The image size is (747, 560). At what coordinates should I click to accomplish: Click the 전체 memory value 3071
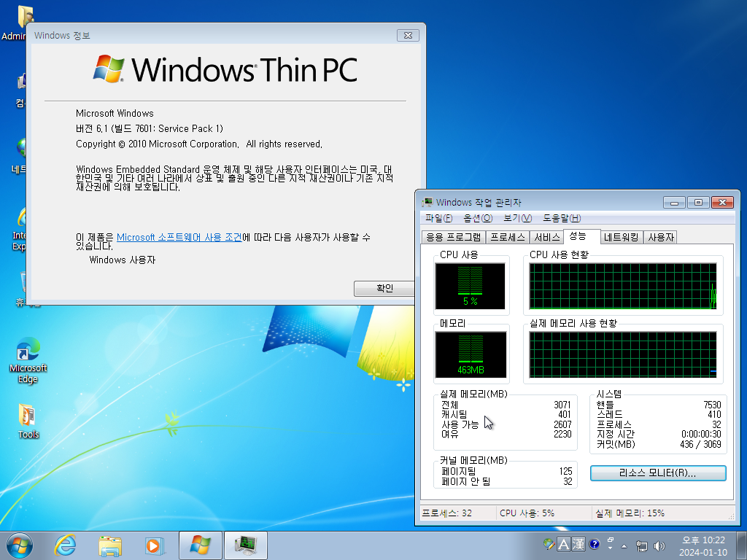[562, 405]
